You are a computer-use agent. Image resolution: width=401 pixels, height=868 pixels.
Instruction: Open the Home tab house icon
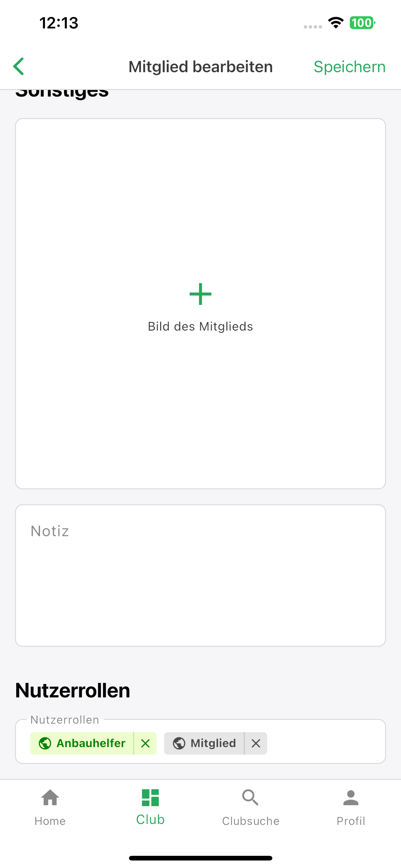(x=50, y=798)
